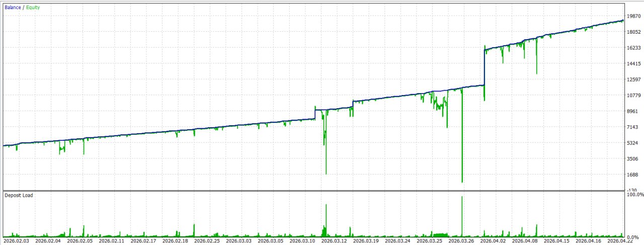
Task: Click the green Equity legend label
Action: pyautogui.click(x=33, y=8)
